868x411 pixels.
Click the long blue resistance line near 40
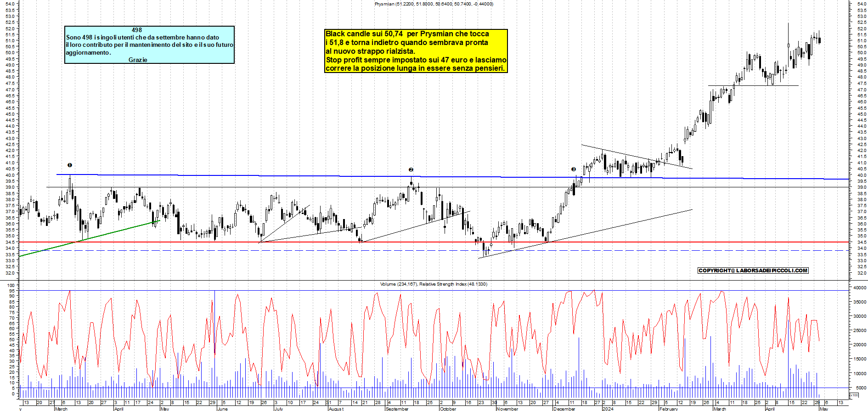click(452, 177)
